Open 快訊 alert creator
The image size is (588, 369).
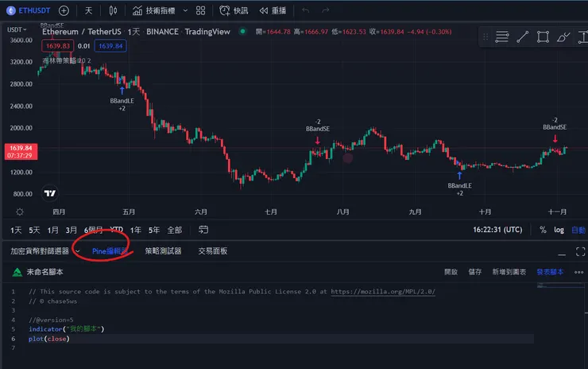[x=234, y=10]
